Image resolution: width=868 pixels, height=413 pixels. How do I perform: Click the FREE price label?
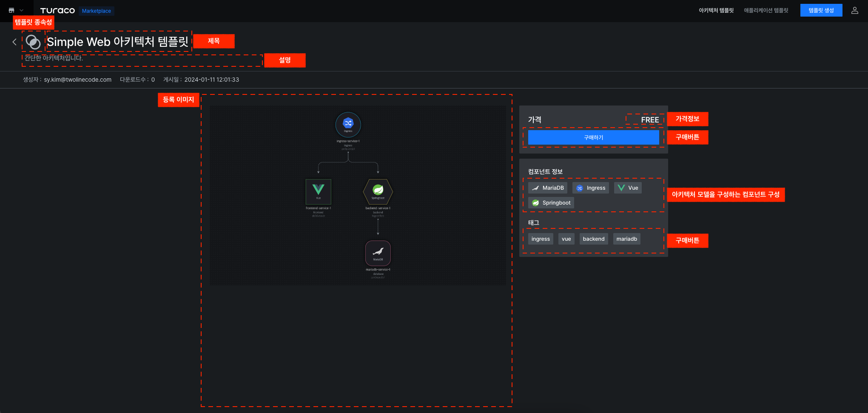click(650, 120)
